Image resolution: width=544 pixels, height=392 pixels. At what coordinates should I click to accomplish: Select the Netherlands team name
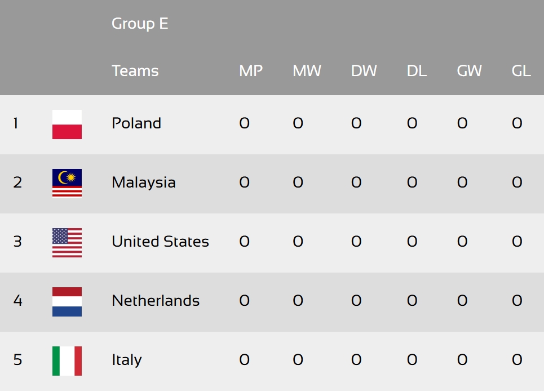(156, 301)
